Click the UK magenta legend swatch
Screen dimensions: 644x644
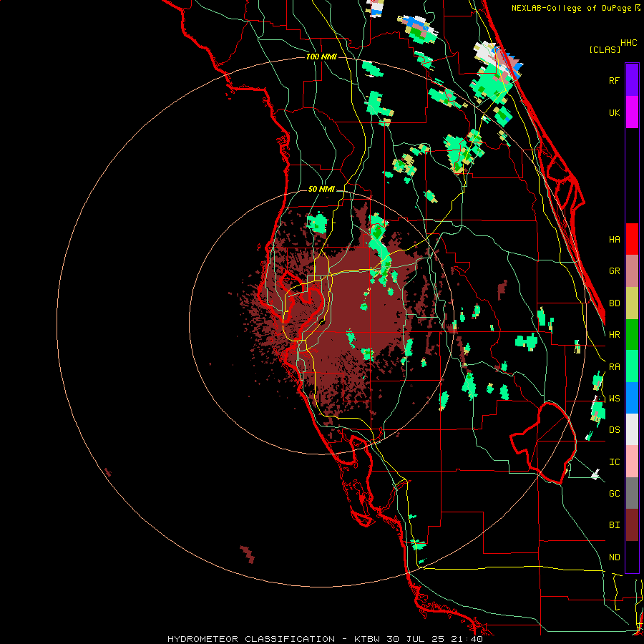(x=632, y=112)
